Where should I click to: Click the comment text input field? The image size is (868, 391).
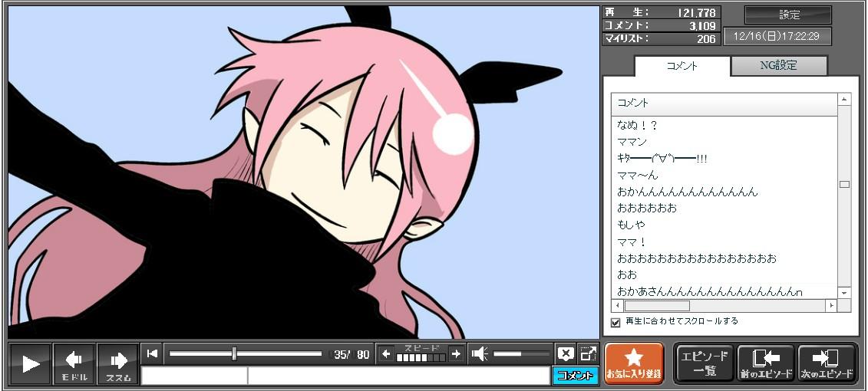398,376
